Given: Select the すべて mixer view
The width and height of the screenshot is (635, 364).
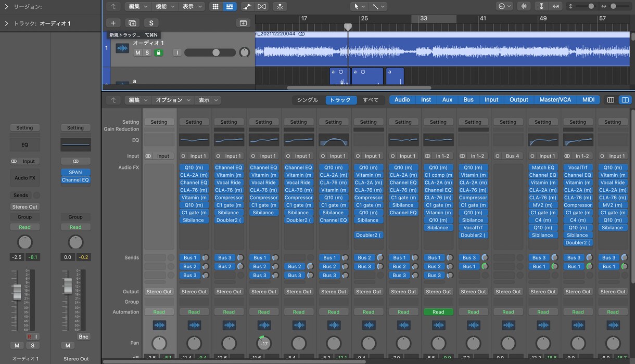Looking at the screenshot, I should click(x=371, y=100).
